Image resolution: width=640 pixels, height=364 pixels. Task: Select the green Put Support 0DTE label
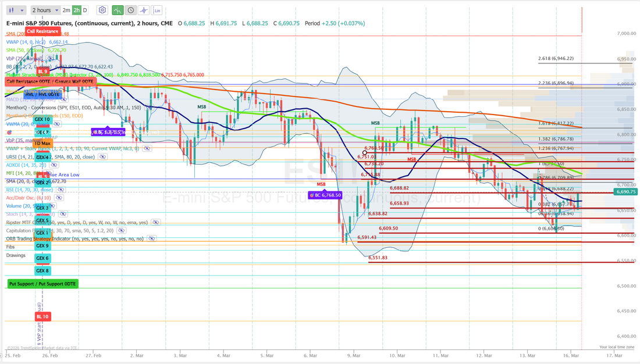point(42,284)
